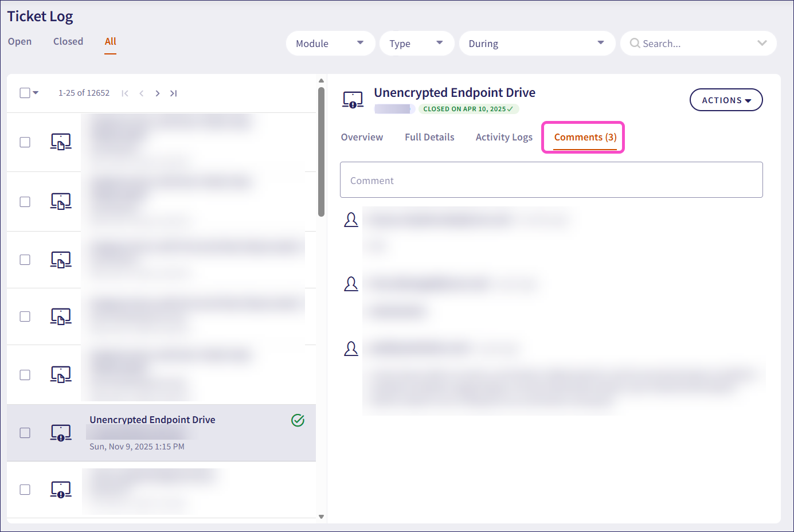Click the ticket list vertical scrollbar
This screenshot has height=532, width=794.
321,152
